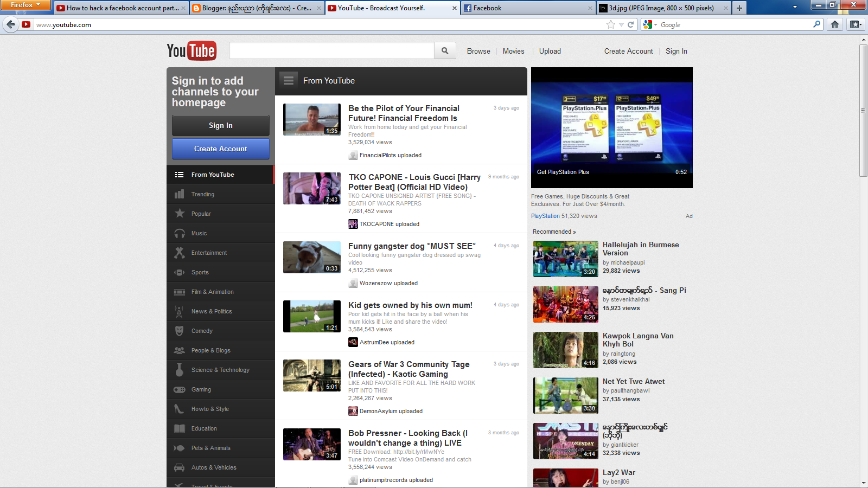Click the YouTube logo

tap(192, 51)
